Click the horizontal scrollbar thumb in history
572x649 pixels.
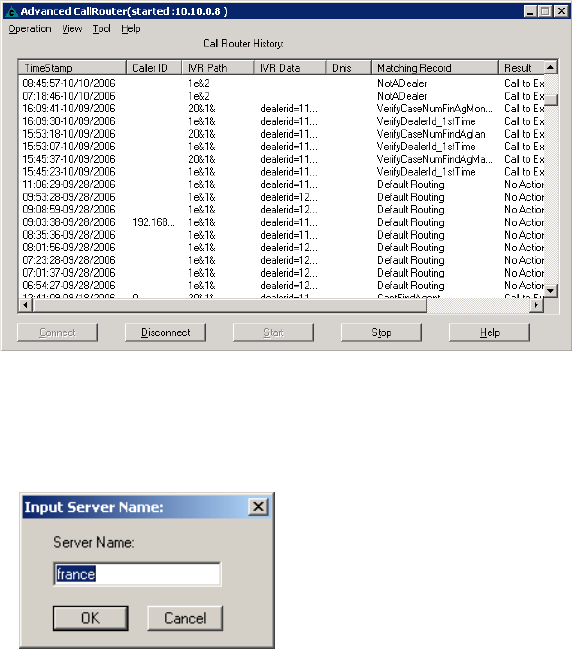230,305
